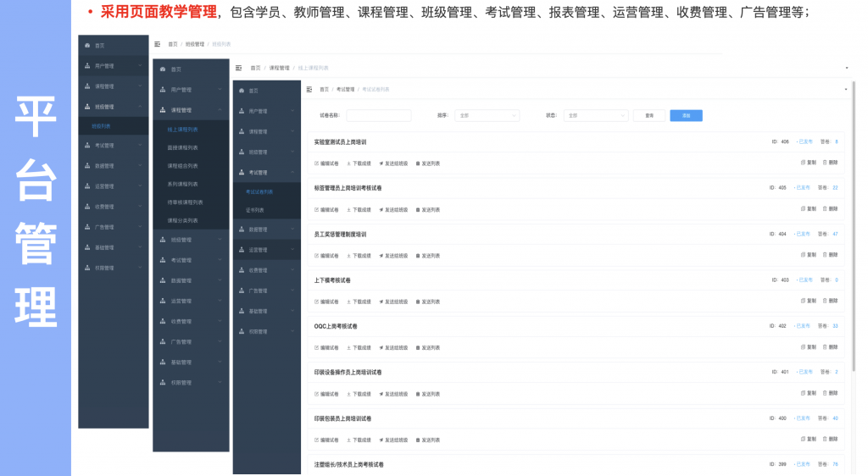Viewport: 868px width, 476px height.
Task: Click the vertical scrollbar of the exam list
Action: tap(854, 227)
